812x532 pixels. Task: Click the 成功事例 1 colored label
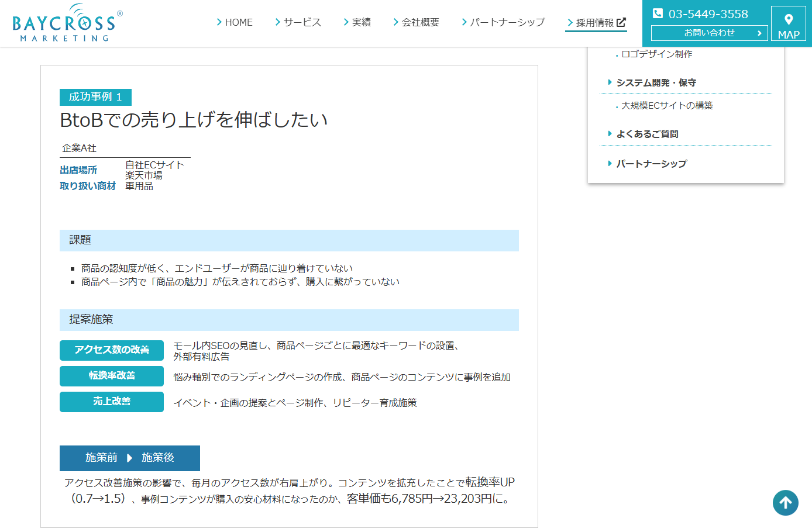pos(95,96)
